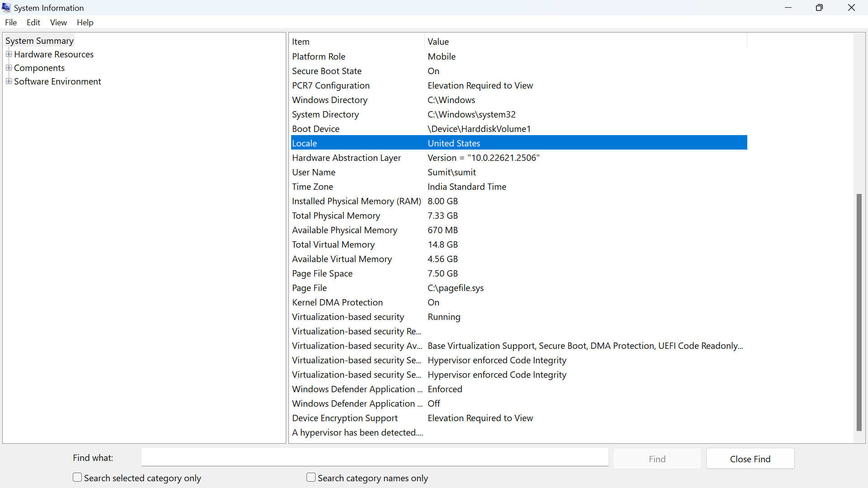Select the Total Physical Memory row
The height and width of the screenshot is (488, 868).
click(519, 216)
